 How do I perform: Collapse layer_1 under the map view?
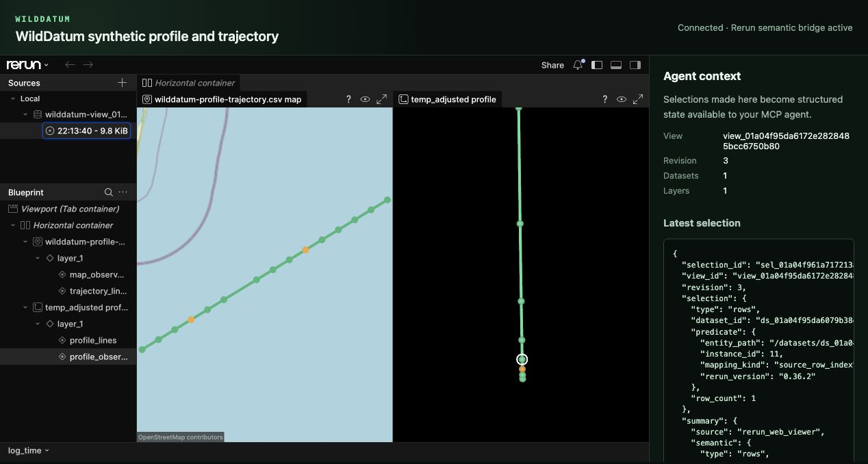[x=38, y=258]
